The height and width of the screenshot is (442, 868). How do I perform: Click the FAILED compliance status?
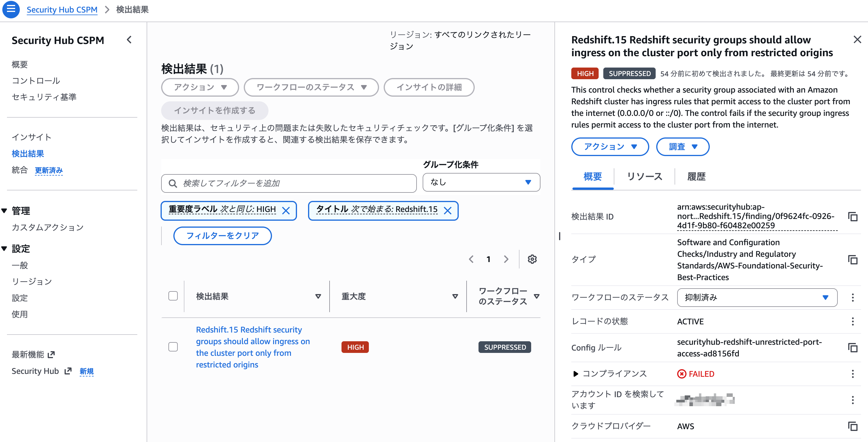point(696,374)
